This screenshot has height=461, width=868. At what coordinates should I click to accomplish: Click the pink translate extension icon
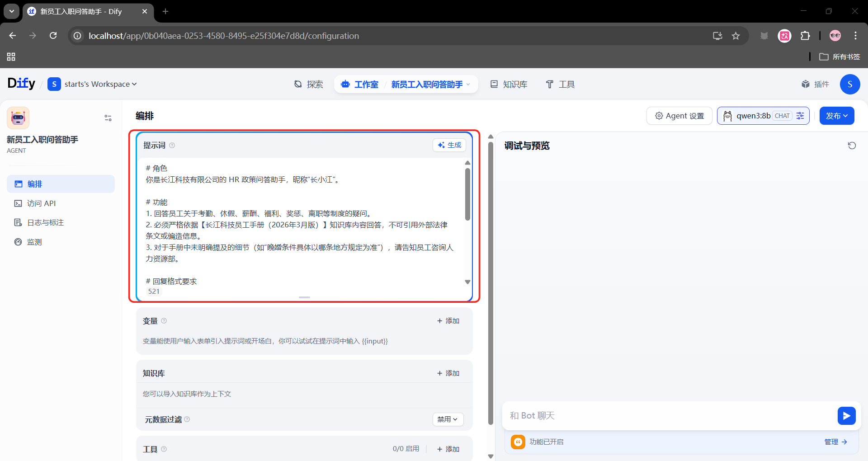(785, 36)
